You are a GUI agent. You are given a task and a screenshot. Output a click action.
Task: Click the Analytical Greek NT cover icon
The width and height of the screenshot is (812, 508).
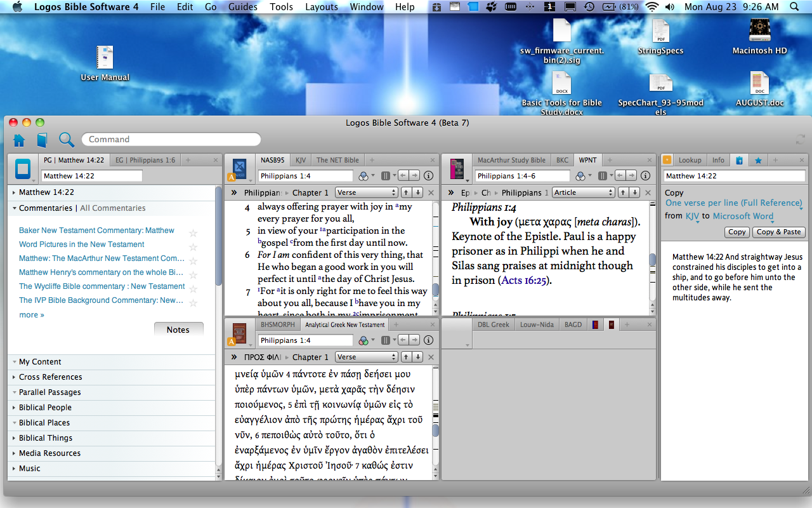pos(240,333)
